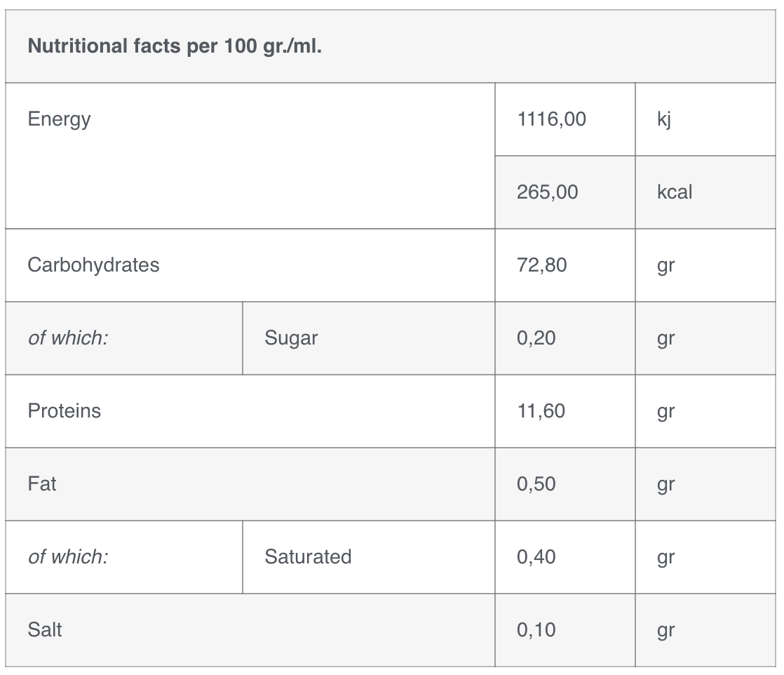Image resolution: width=784 pixels, height=675 pixels.
Task: Select the 0,40 saturated value
Action: [x=536, y=557]
